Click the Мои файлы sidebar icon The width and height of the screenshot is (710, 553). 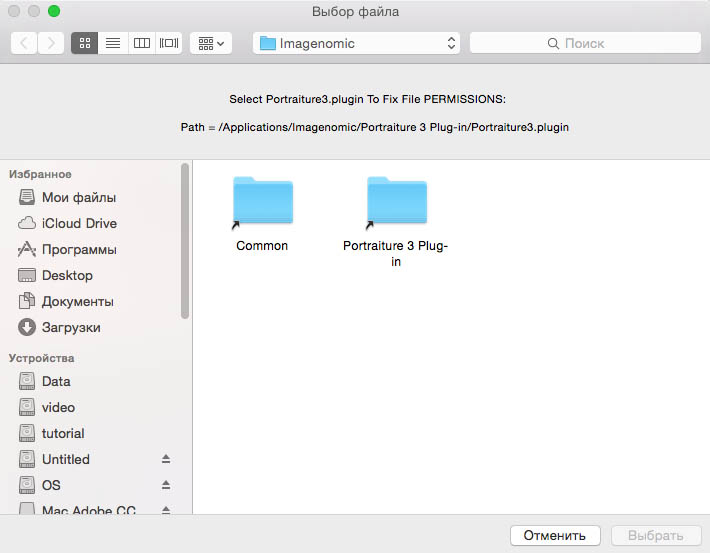[27, 197]
